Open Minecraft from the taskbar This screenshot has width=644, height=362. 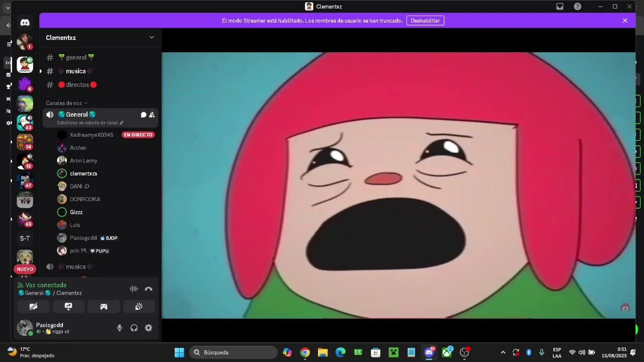click(393, 352)
